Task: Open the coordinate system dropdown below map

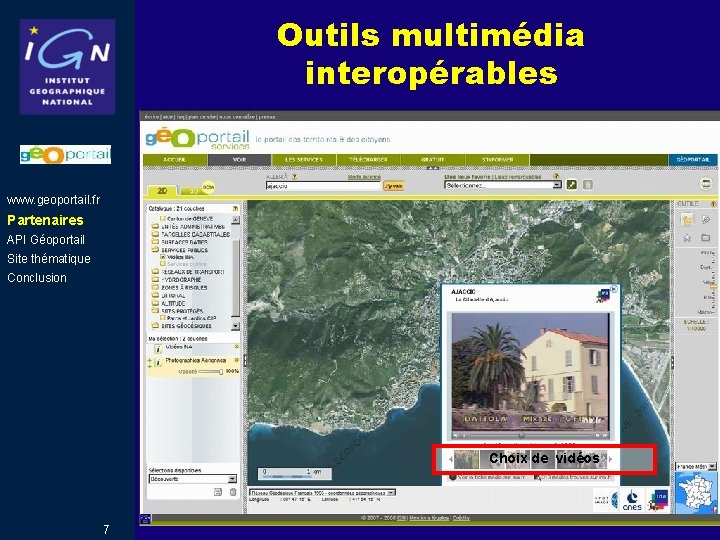Action: coord(322,493)
